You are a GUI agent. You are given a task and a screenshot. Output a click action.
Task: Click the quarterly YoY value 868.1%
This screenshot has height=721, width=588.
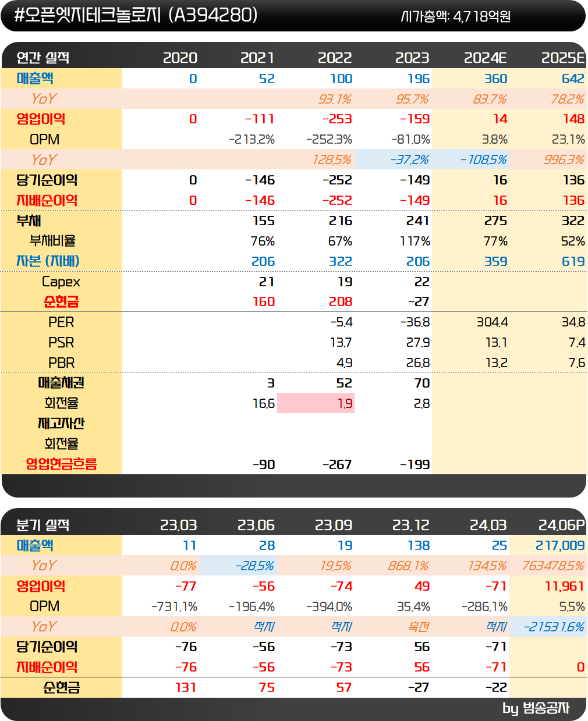point(408,566)
